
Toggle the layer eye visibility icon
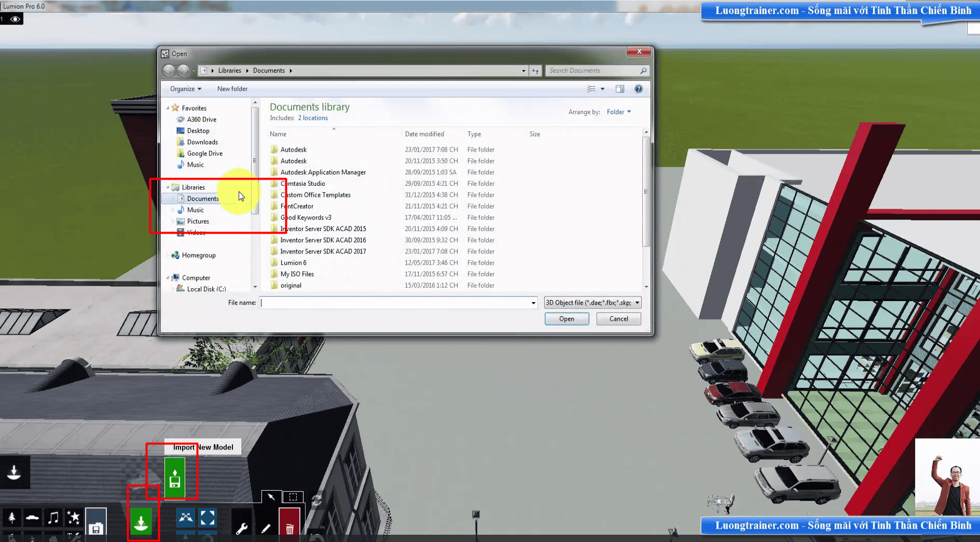[x=16, y=19]
